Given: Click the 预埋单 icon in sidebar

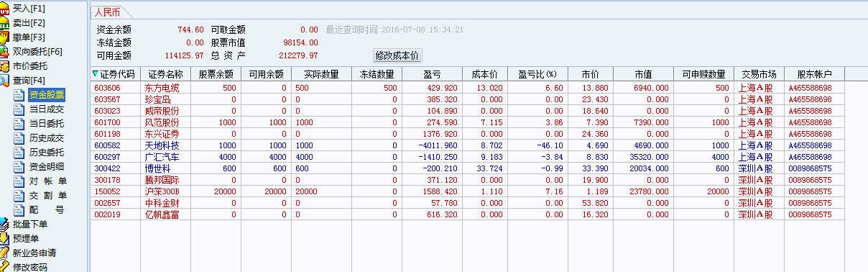Looking at the screenshot, I should tap(5, 238).
